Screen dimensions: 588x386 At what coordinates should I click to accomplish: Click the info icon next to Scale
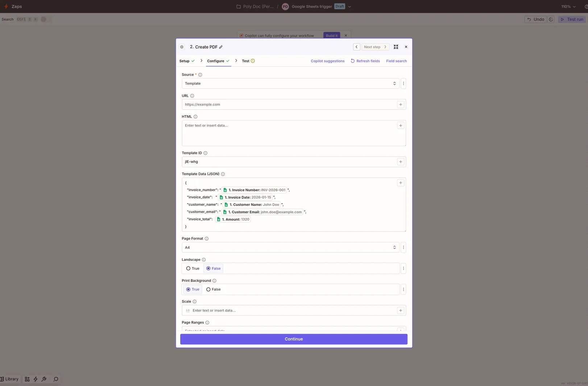coord(195,301)
